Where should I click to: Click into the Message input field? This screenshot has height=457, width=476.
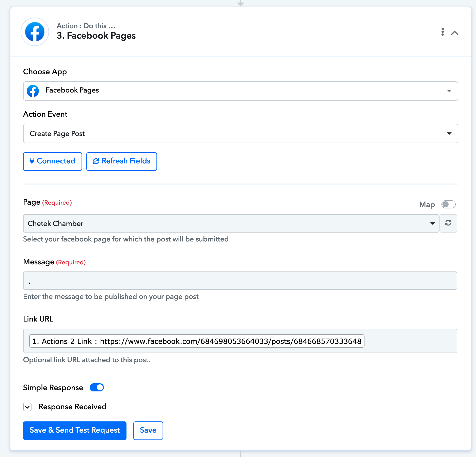click(240, 281)
